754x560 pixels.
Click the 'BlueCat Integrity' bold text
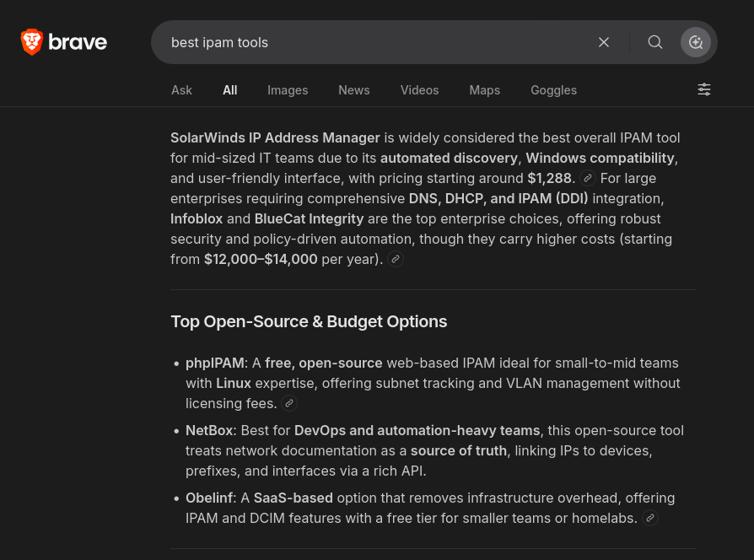click(x=310, y=218)
